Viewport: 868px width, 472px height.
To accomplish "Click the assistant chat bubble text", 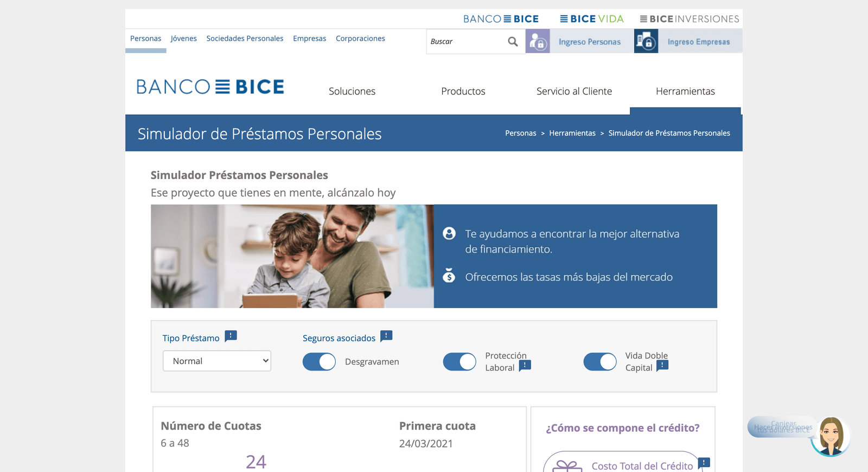I will pyautogui.click(x=783, y=427).
